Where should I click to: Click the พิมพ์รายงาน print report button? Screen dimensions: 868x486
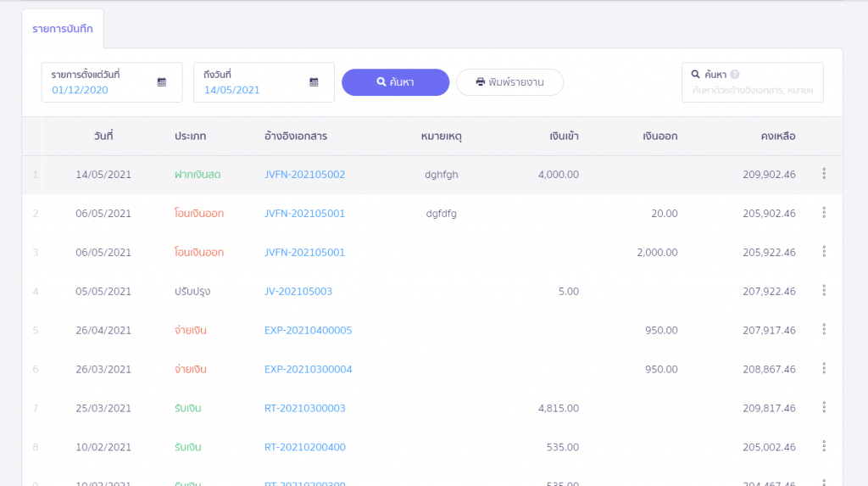click(x=509, y=82)
